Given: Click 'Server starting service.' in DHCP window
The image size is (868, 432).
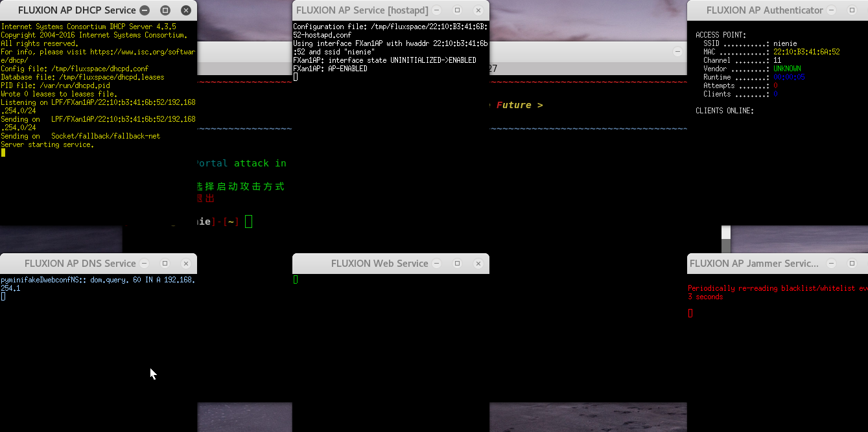Looking at the screenshot, I should point(47,144).
